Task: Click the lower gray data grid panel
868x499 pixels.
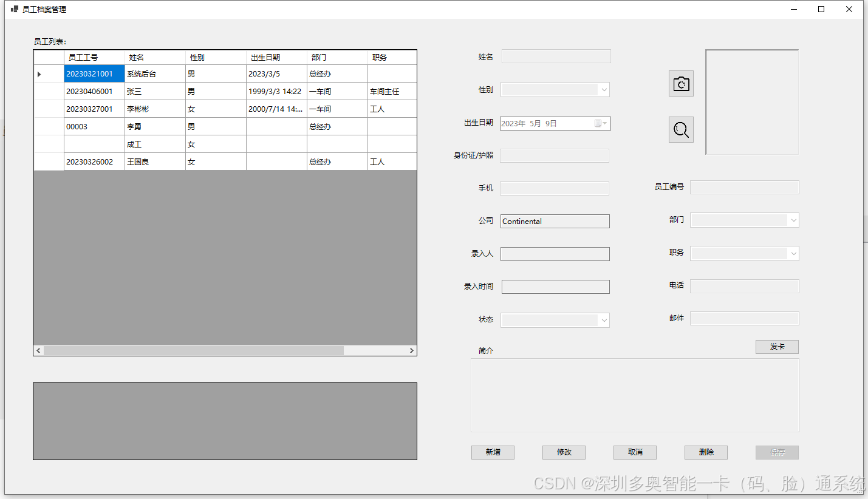Action: click(x=225, y=421)
